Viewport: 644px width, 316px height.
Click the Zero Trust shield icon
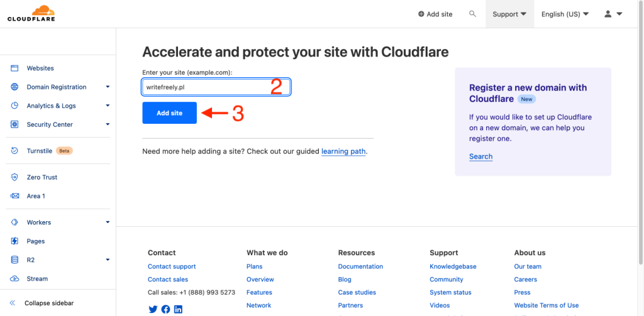14,177
